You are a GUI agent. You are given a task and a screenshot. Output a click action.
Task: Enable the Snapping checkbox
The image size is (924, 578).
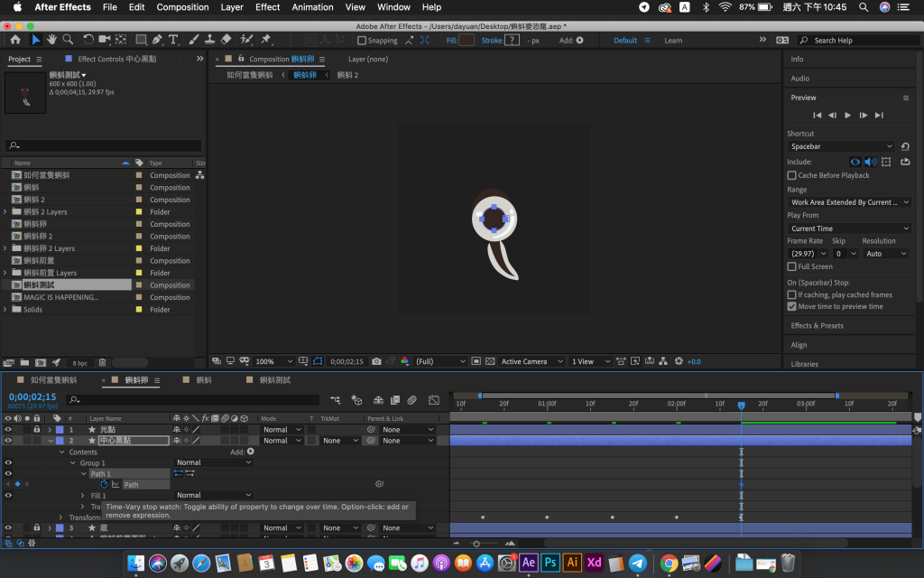click(x=362, y=41)
